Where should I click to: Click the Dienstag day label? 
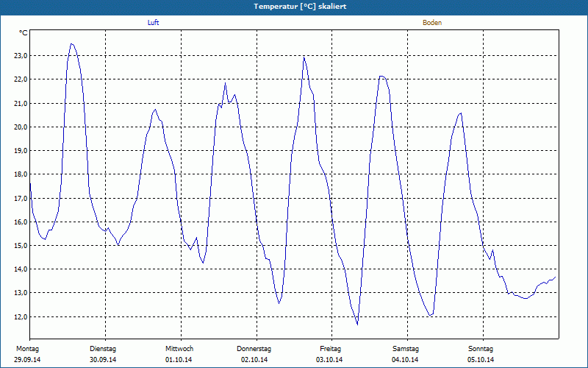coord(103,349)
